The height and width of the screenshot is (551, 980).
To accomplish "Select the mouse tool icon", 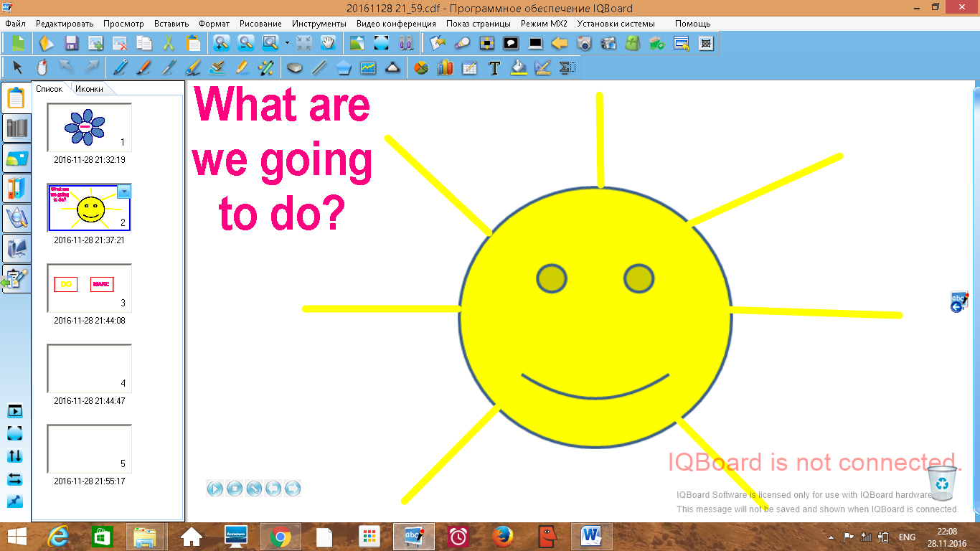I will (x=42, y=68).
